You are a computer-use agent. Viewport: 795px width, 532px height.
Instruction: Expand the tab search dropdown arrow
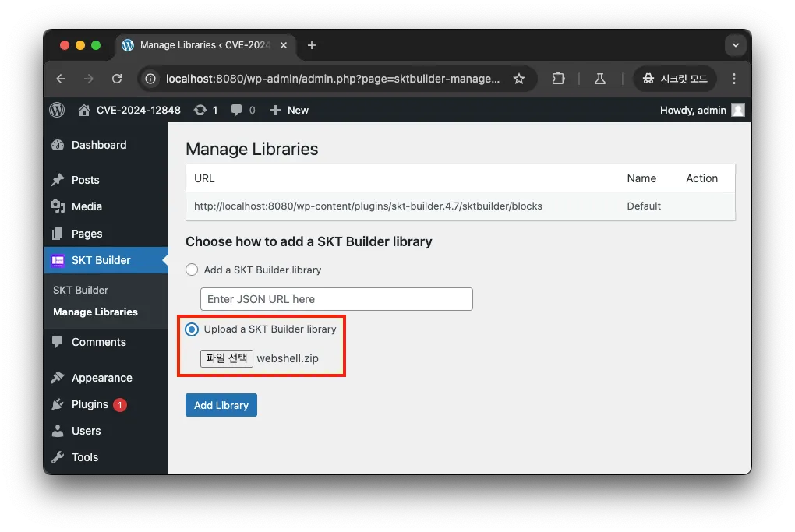click(735, 45)
